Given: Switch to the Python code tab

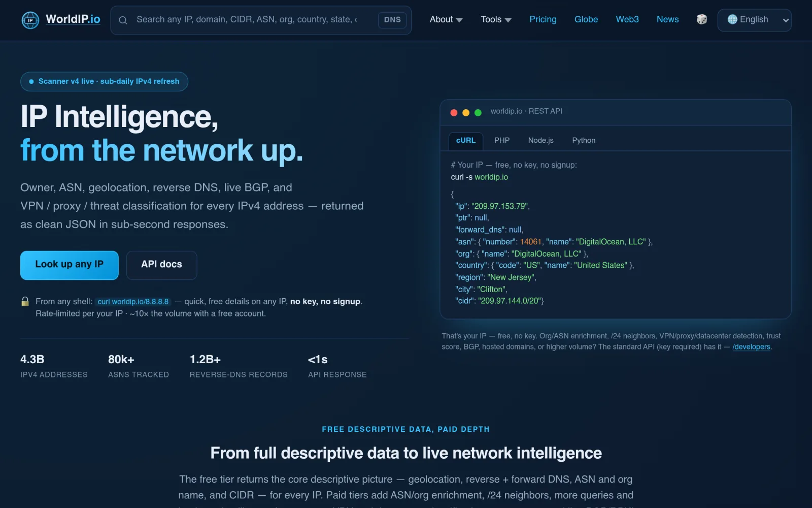Looking at the screenshot, I should click(584, 141).
